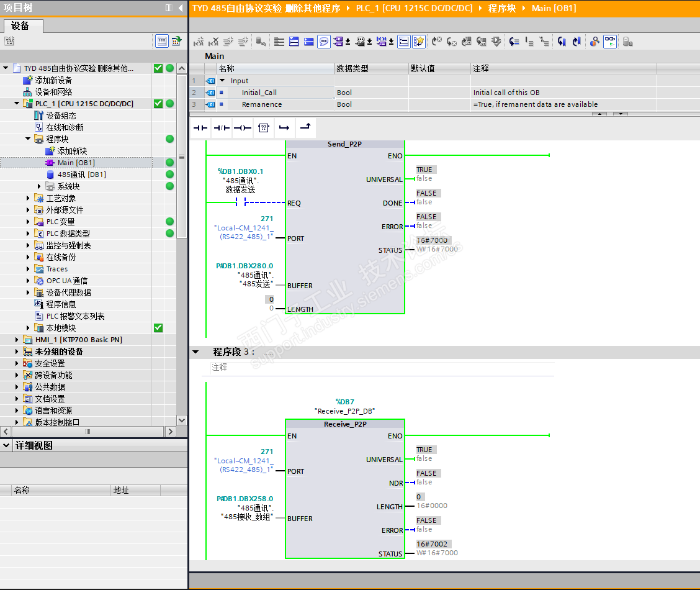700x590 pixels.
Task: Click the details view icon in project tree
Action: point(162,41)
